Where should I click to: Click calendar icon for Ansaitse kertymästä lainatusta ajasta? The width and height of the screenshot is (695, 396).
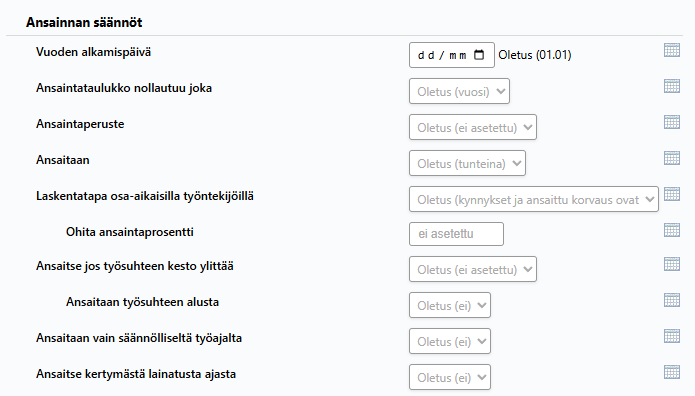click(x=672, y=372)
